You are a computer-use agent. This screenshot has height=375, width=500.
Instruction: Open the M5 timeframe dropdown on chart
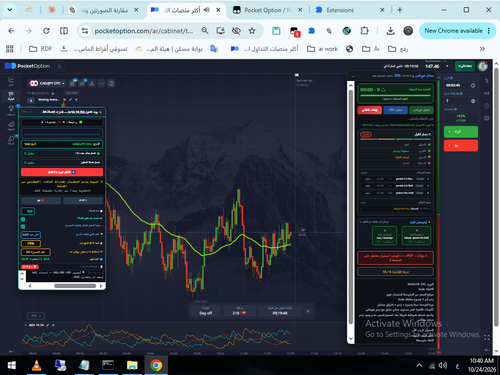click(36, 315)
